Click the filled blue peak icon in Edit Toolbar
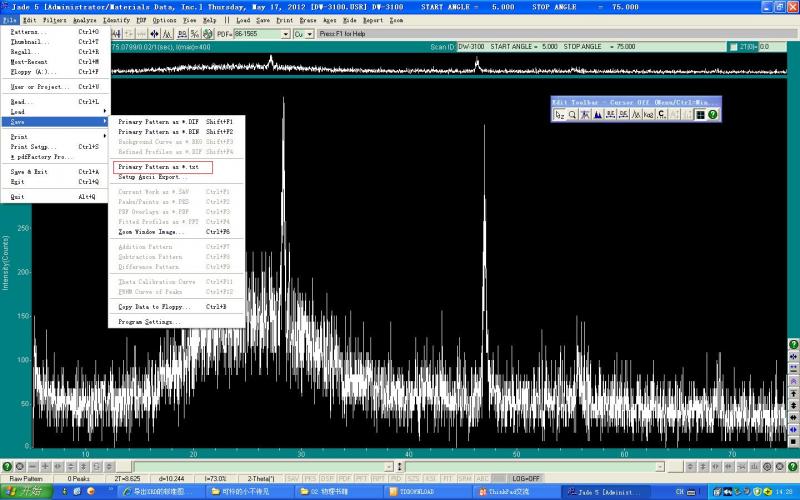This screenshot has width=800, height=500. click(597, 115)
